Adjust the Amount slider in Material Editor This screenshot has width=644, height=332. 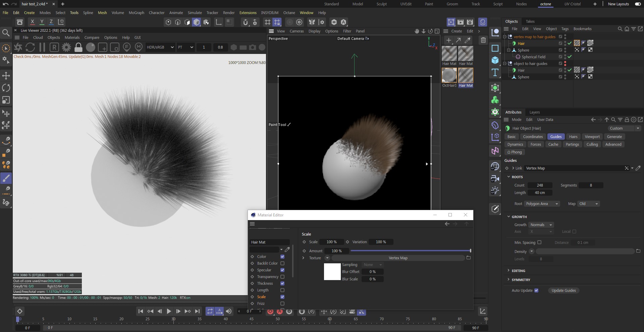[x=410, y=251]
